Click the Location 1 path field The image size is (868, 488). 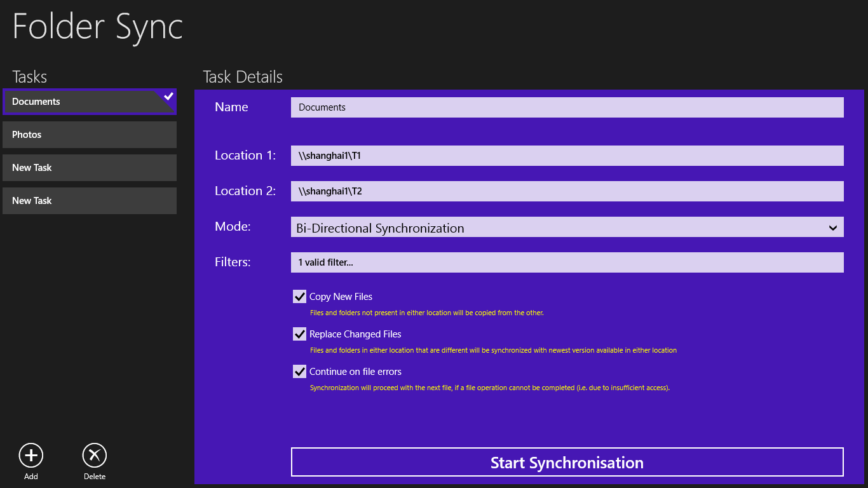[x=567, y=155]
